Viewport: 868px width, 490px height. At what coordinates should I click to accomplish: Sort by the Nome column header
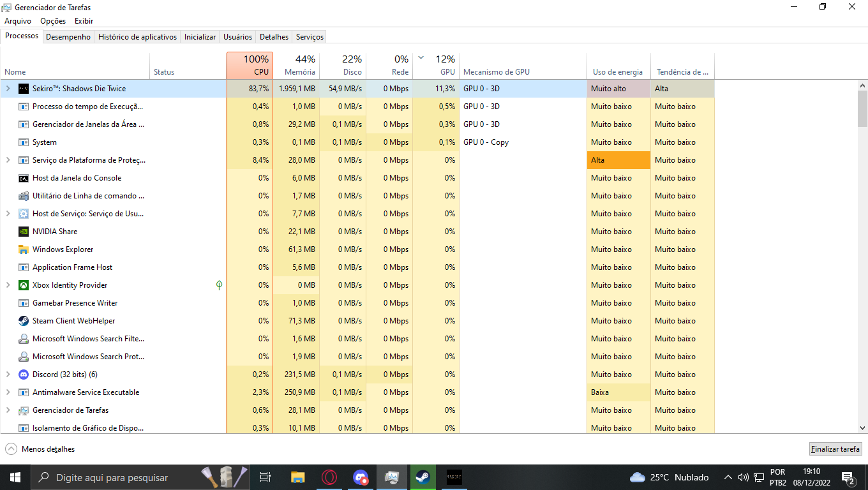coord(75,65)
